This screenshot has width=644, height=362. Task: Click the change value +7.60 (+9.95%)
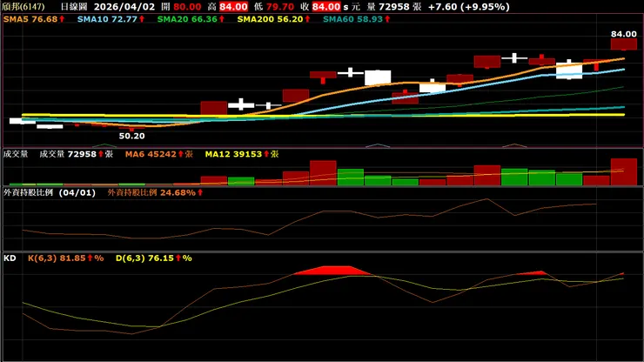[x=468, y=7]
